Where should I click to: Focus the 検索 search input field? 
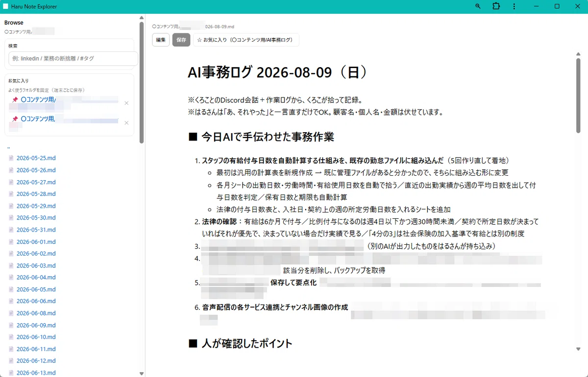tap(73, 58)
